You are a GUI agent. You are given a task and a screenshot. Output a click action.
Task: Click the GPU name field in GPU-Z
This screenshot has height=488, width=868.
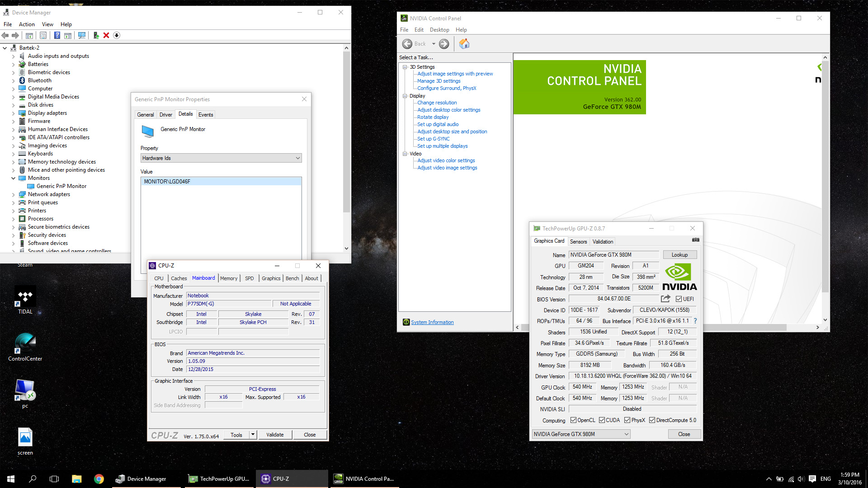[x=614, y=255]
